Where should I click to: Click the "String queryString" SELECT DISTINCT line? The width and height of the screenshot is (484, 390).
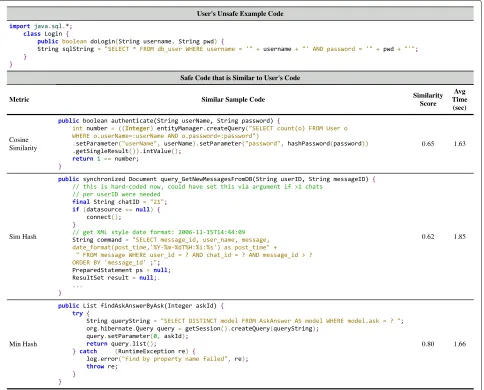tap(245, 321)
